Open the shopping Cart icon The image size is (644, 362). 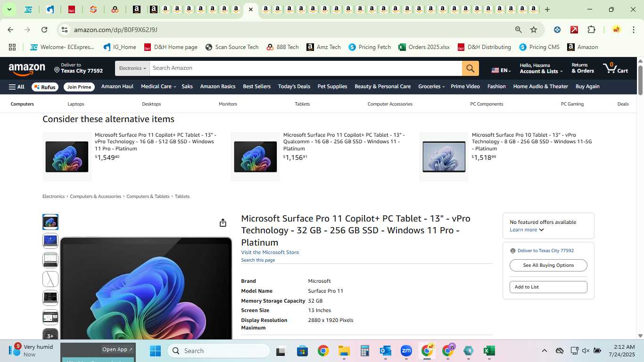615,68
